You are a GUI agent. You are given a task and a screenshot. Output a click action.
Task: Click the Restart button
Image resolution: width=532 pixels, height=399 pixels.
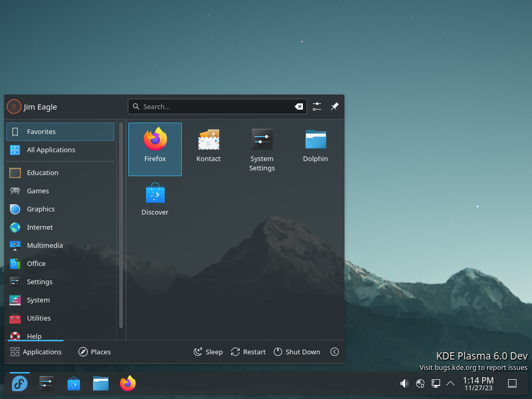pos(248,352)
